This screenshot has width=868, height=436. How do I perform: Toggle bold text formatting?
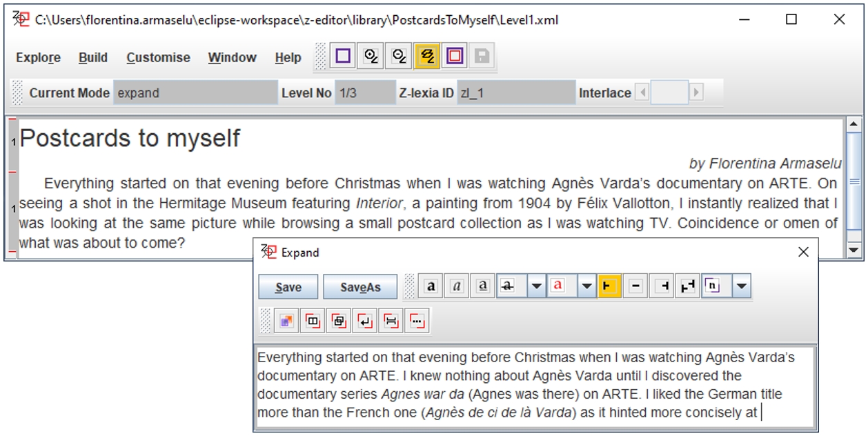pos(431,286)
